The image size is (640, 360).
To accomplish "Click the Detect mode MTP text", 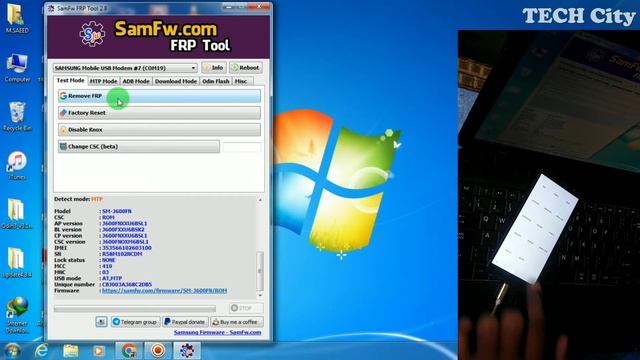I will coord(97,199).
